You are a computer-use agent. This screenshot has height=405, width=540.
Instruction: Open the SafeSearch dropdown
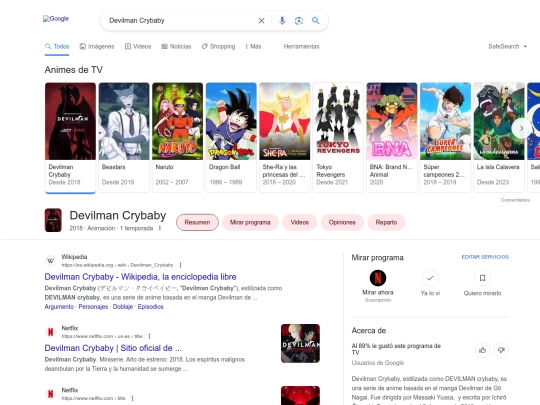pos(508,46)
